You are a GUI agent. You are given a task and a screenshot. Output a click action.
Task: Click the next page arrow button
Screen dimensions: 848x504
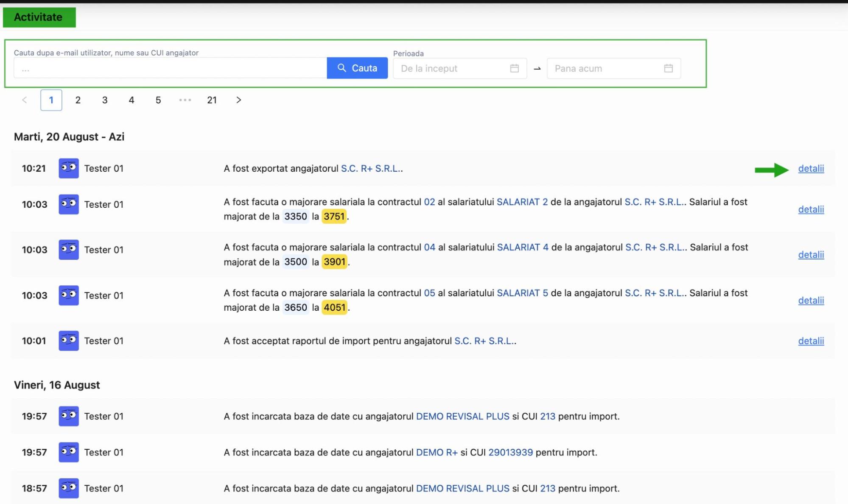[238, 100]
